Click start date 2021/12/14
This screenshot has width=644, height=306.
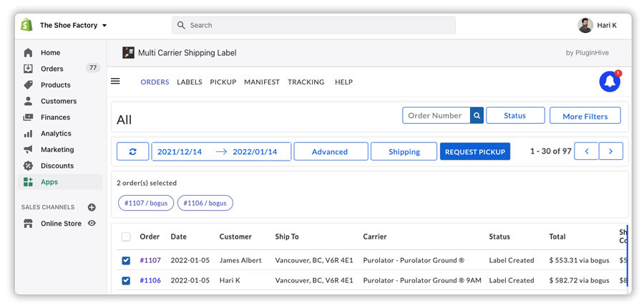click(180, 151)
